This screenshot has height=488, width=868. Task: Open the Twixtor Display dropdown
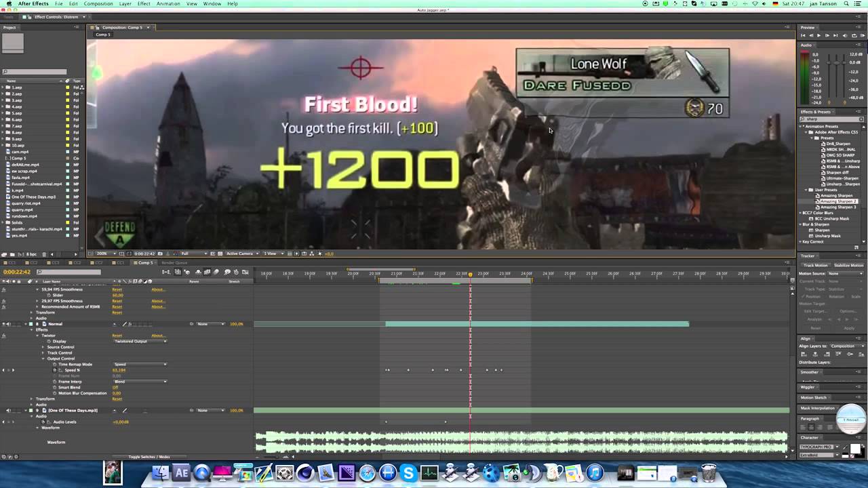coord(140,341)
